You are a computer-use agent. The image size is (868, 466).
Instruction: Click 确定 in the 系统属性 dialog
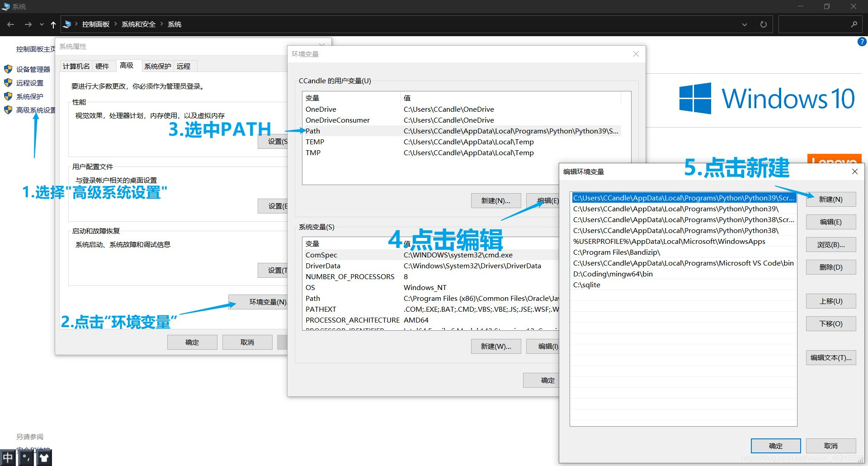point(192,342)
